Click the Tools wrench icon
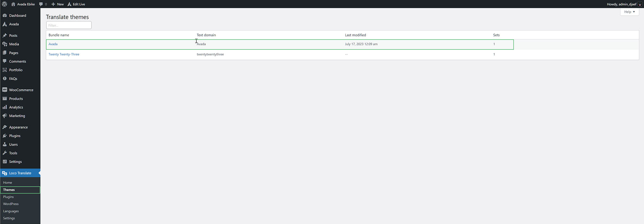This screenshot has height=224, width=644. (5, 153)
